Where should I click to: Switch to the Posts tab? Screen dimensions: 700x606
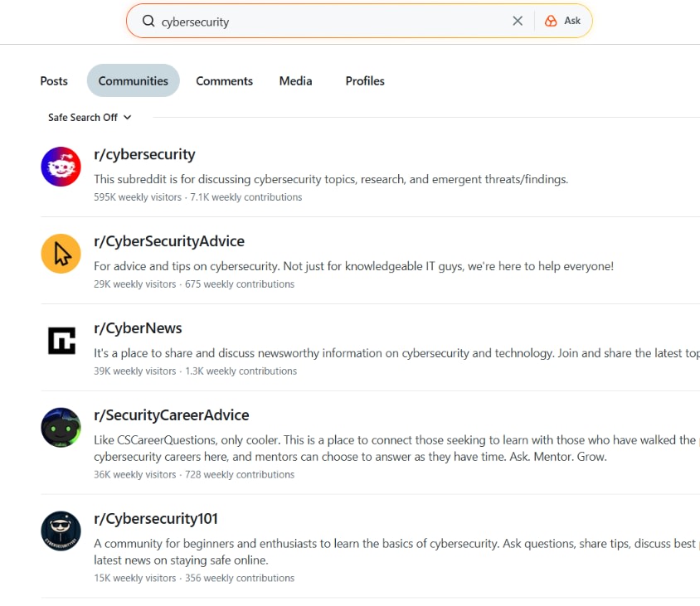tap(54, 80)
